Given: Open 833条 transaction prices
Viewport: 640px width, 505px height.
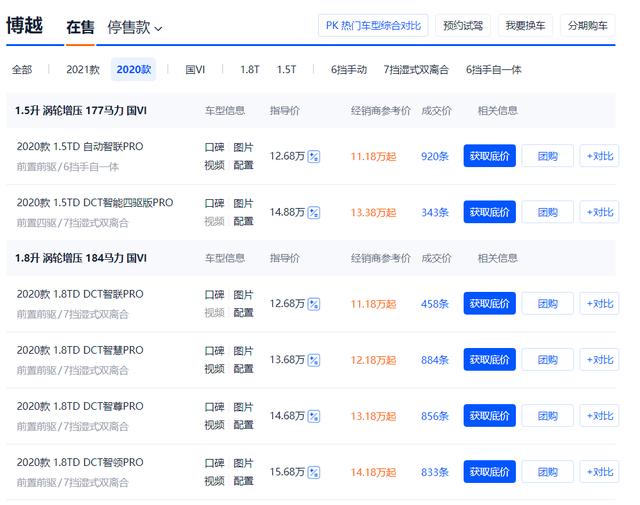Looking at the screenshot, I should [435, 472].
